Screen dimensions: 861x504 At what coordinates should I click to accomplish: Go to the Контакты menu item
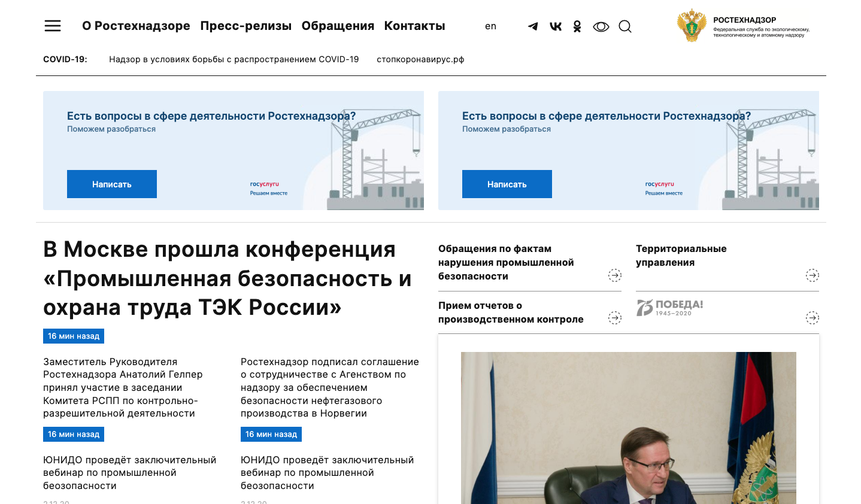point(414,26)
